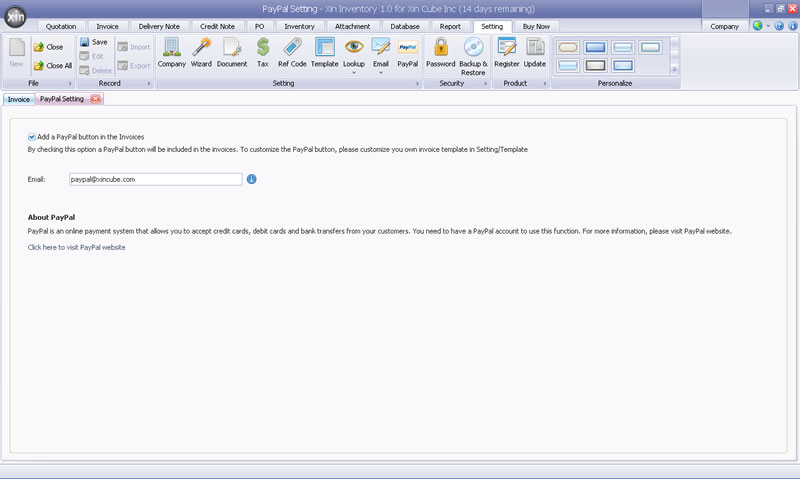Select the first blue skin swatch, top row
The image size is (800, 479).
pos(595,47)
